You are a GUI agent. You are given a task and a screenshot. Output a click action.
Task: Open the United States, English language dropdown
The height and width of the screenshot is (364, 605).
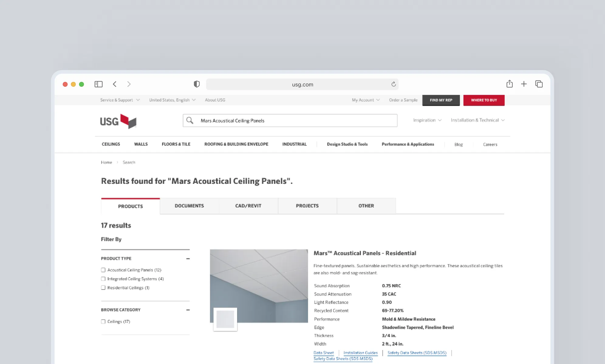point(172,100)
